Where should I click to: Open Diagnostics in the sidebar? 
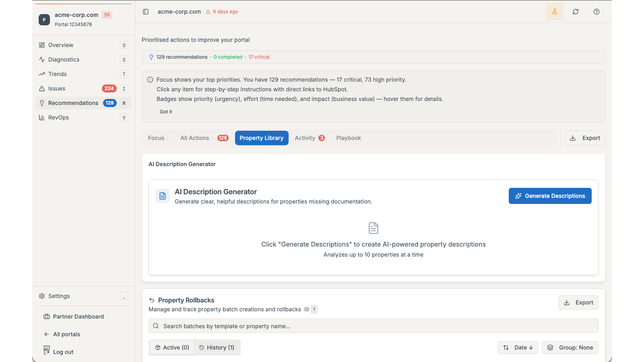83,60
